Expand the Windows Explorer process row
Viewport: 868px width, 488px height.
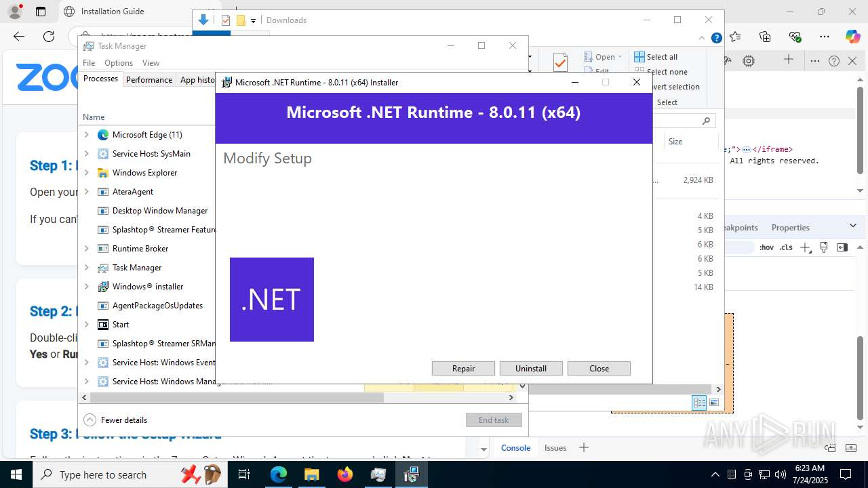pyautogui.click(x=86, y=173)
